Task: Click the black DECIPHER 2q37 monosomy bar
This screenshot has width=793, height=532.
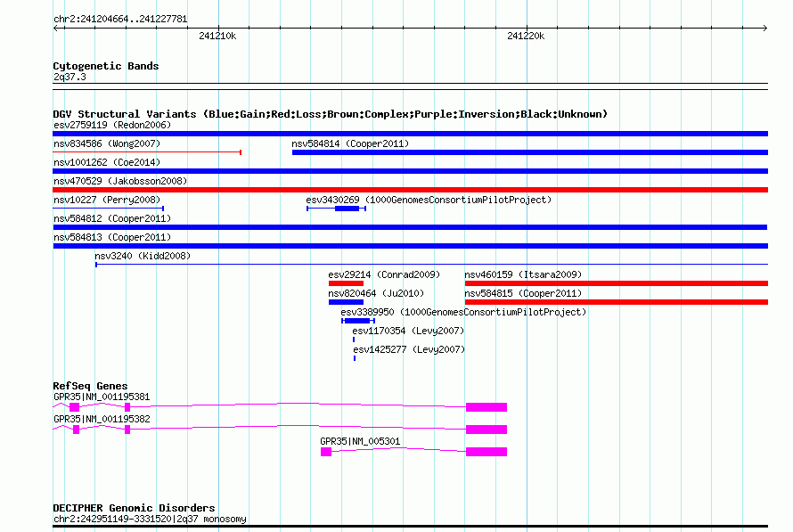Action: 410,527
